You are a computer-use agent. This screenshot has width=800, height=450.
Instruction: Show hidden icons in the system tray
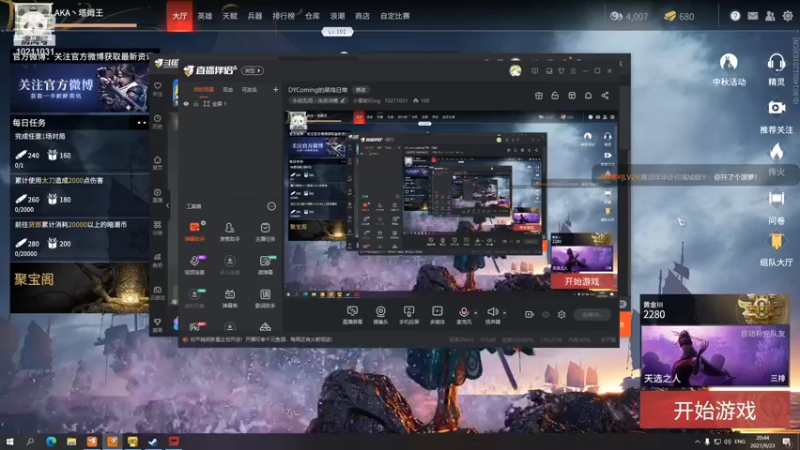697,441
